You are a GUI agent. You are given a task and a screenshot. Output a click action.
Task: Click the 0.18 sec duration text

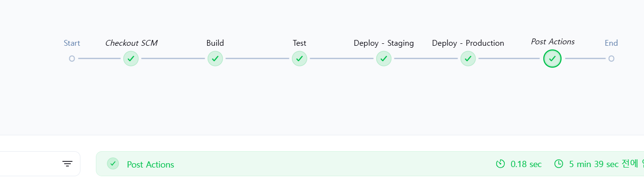[526, 164]
